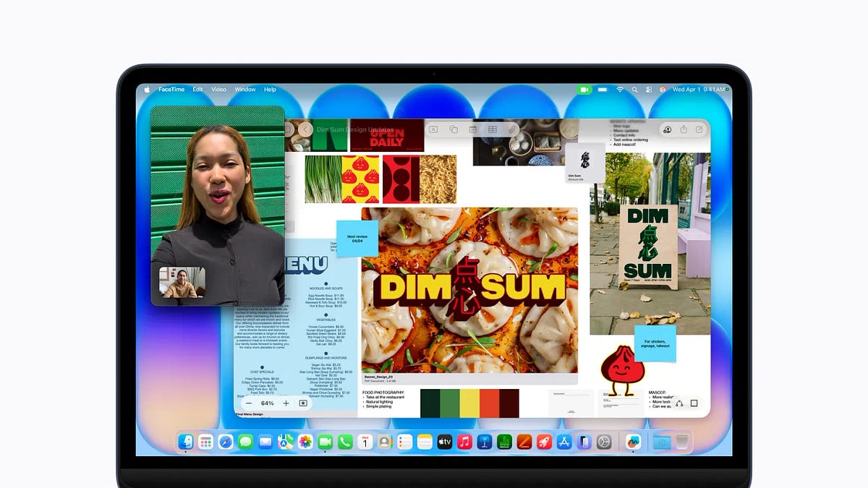Attach media with the paperclip icon
This screenshot has width=868, height=488.
[512, 129]
